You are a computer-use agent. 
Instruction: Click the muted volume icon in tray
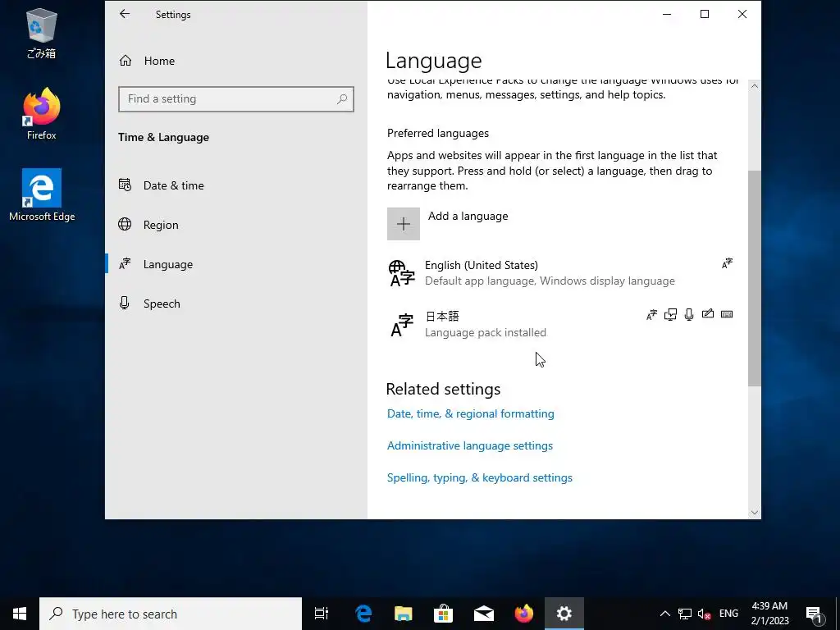[x=704, y=614]
